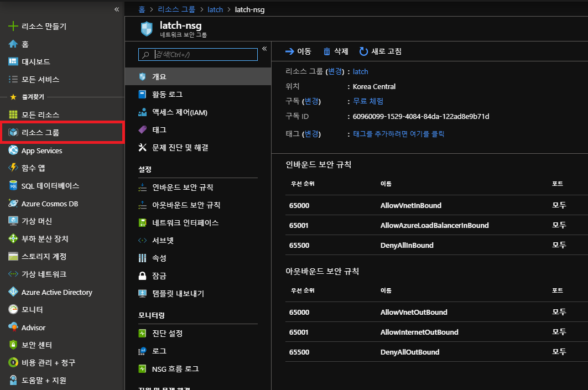Select the DenyAllInBound rule row
Image resolution: width=588 pixels, height=390 pixels.
(x=436, y=245)
